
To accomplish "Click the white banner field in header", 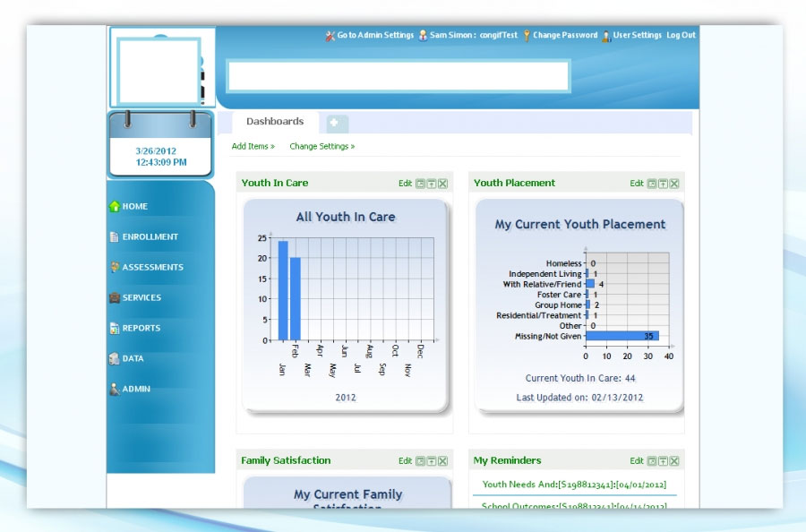I will click(x=399, y=76).
